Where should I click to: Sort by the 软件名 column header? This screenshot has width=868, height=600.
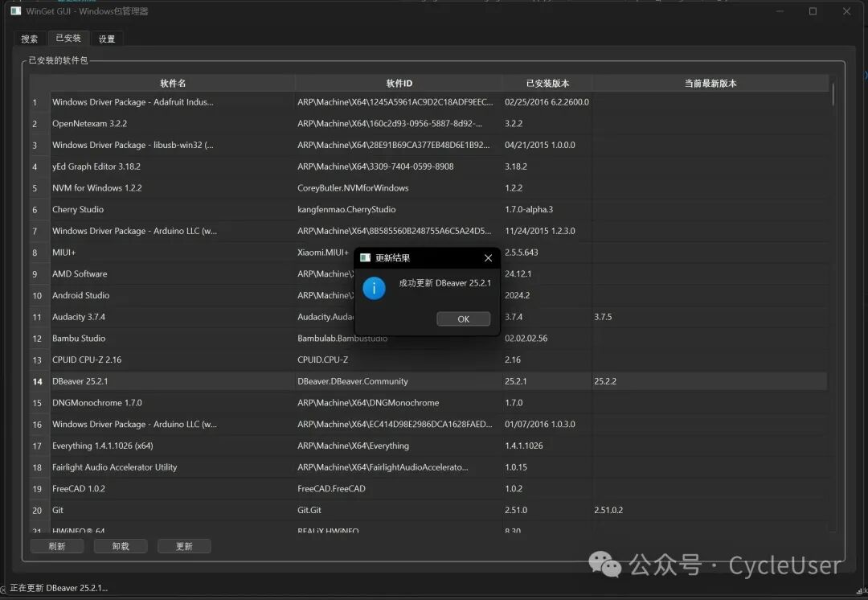pyautogui.click(x=173, y=83)
